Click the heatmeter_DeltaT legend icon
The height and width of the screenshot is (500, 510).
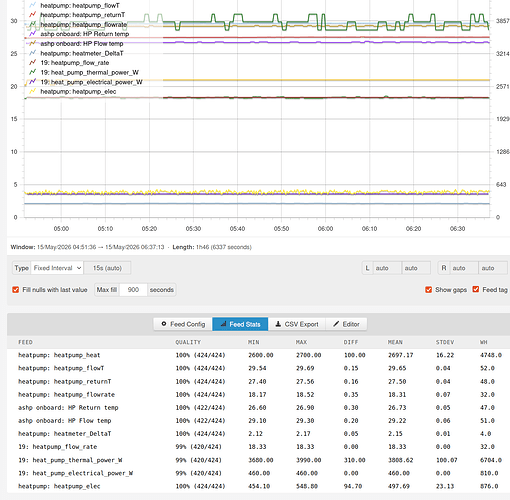point(32,53)
